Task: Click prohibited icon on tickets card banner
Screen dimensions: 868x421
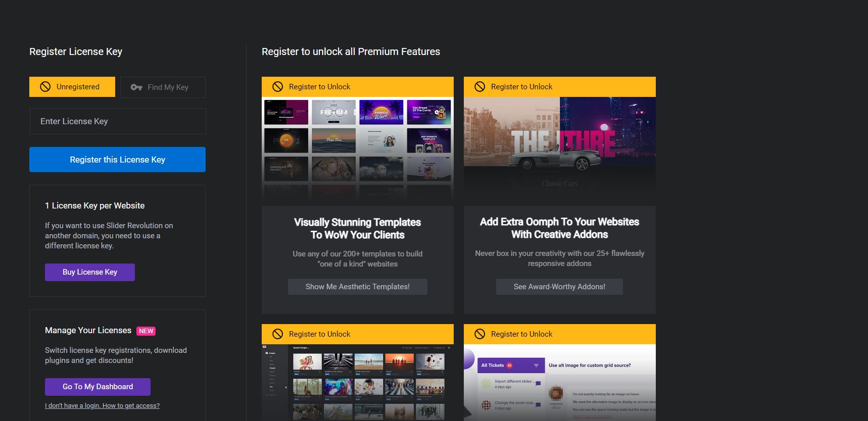Action: click(480, 334)
